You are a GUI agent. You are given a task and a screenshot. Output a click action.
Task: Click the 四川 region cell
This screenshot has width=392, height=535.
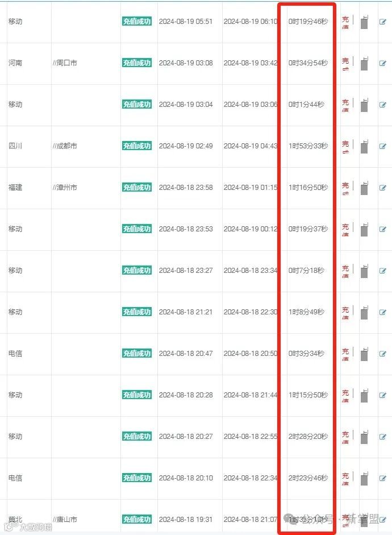tap(15, 146)
